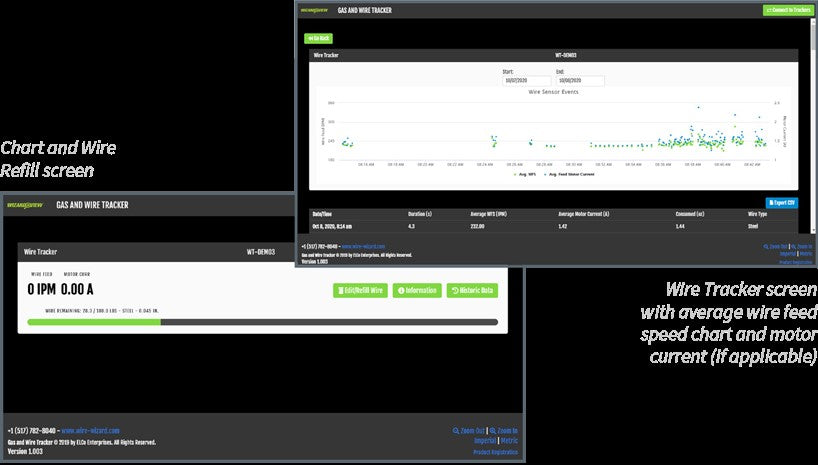This screenshot has height=465, width=818.
Task: Click the Duration (s) column header
Action: (x=419, y=214)
